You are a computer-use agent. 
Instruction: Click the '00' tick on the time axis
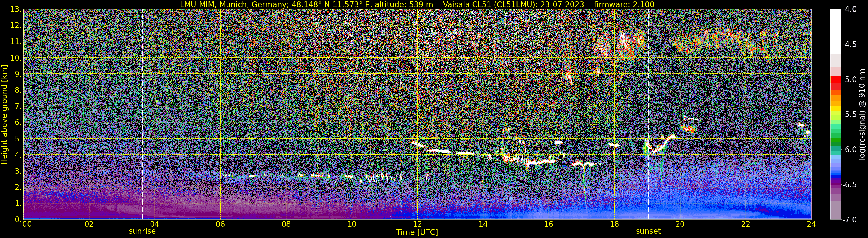(26, 224)
